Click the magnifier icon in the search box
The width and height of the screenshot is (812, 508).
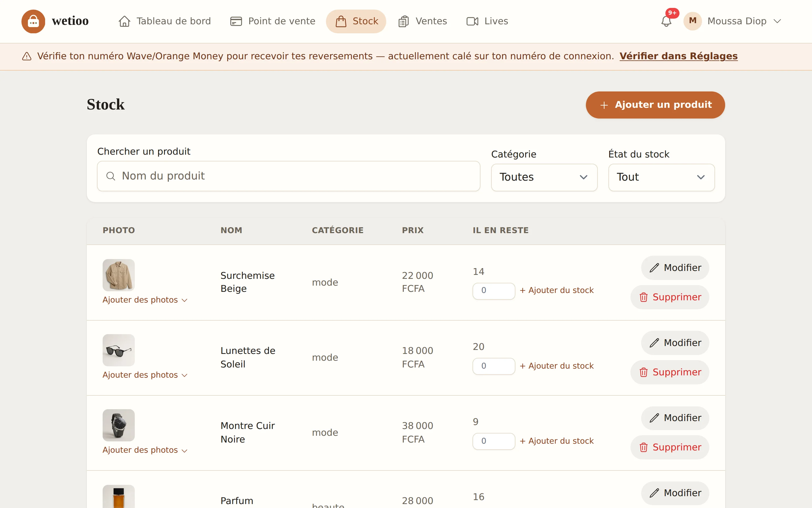coord(111,176)
